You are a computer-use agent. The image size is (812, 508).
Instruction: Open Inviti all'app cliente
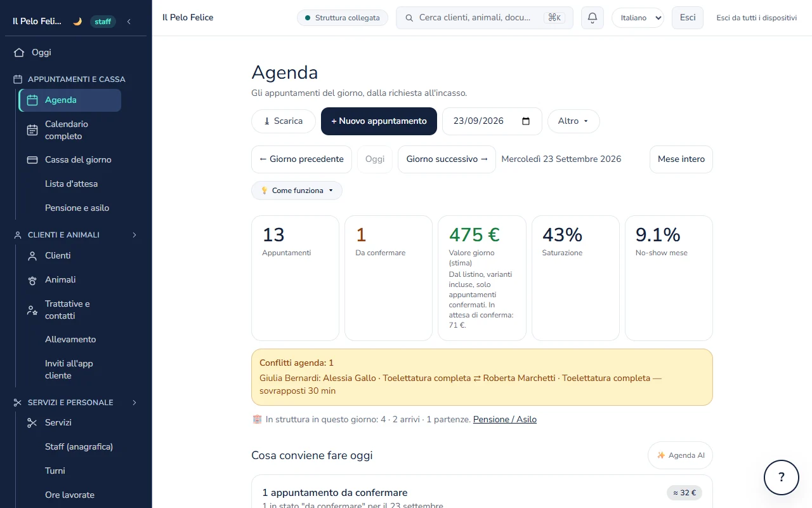[x=70, y=370]
